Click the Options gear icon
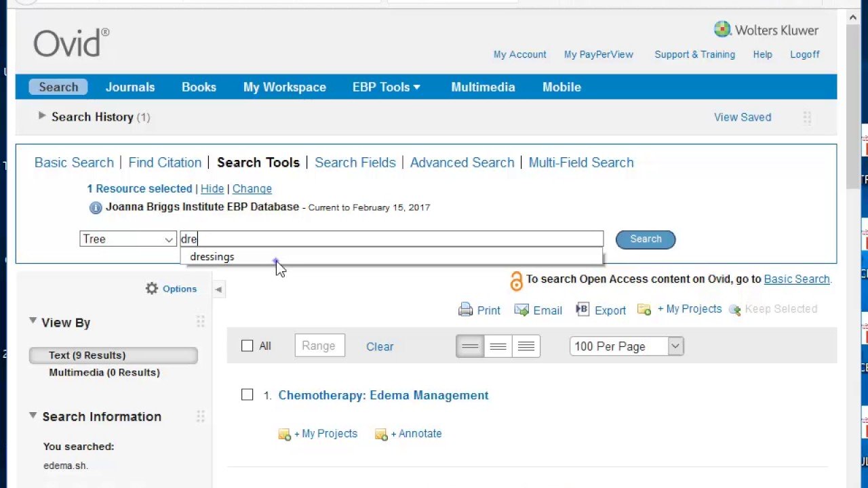Screen dimensions: 868x488 tap(152, 289)
